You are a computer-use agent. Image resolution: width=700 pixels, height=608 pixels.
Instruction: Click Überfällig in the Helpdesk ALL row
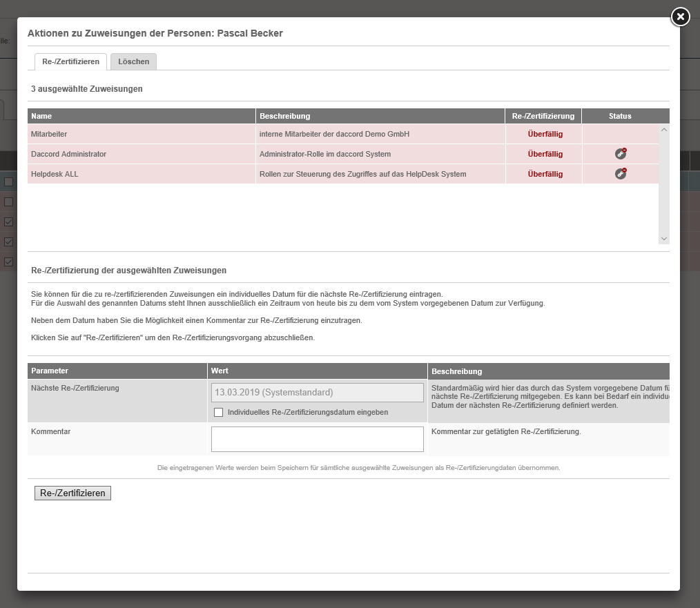tap(545, 174)
